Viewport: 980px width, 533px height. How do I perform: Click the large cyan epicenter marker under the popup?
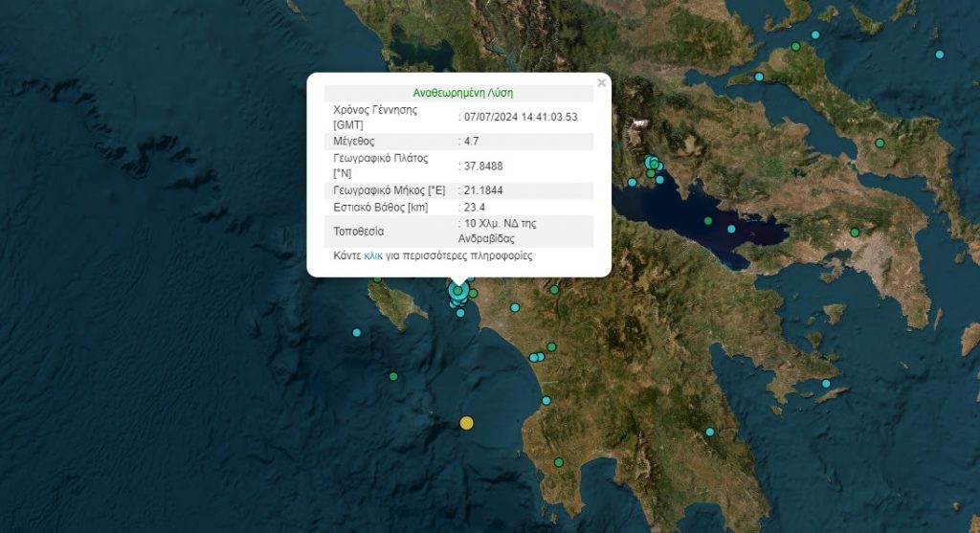click(x=458, y=291)
